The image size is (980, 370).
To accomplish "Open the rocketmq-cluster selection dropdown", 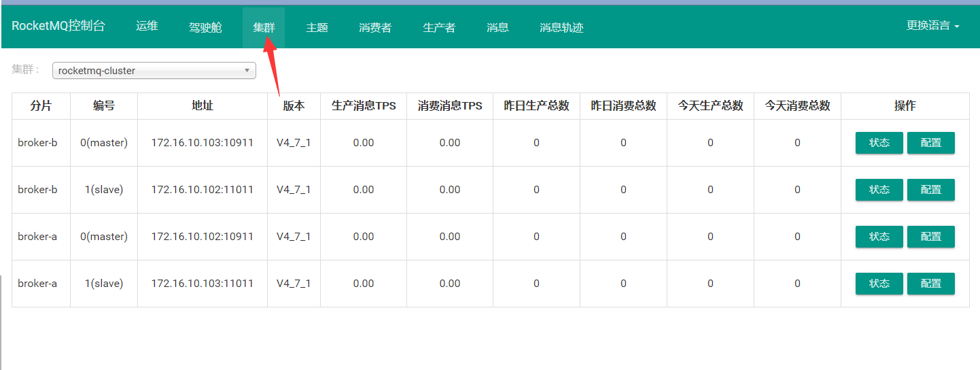I will (154, 70).
